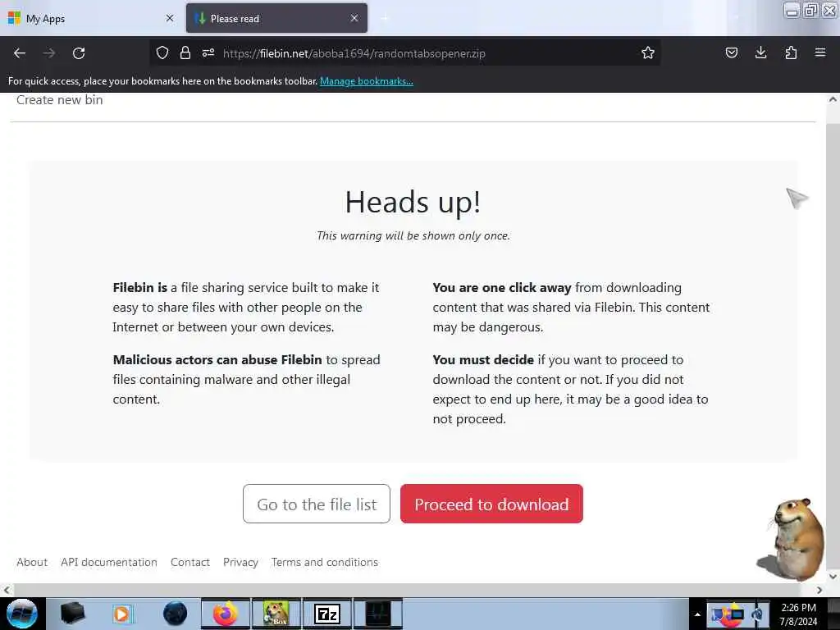
Task: Open the About footer link
Action: [x=32, y=563]
